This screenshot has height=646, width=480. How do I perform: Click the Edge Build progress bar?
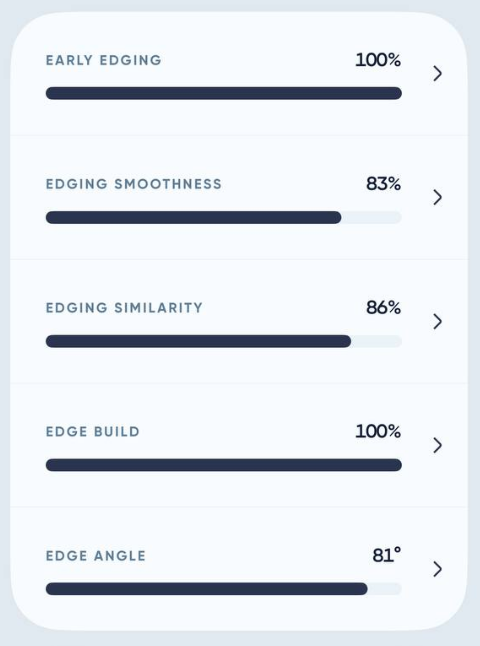point(224,465)
